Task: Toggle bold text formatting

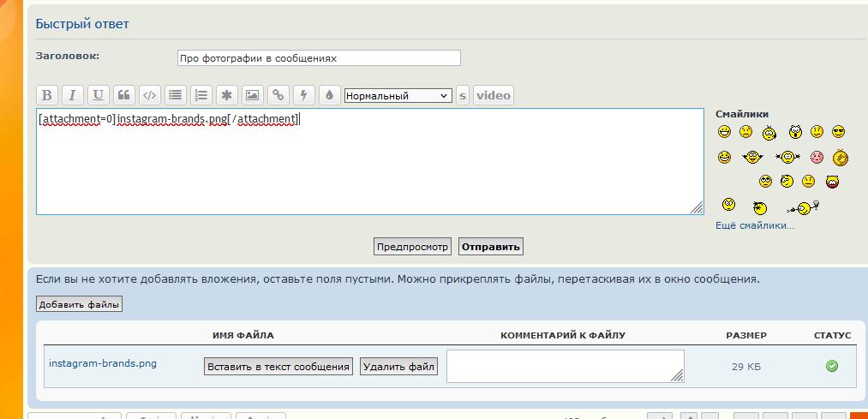Action: [x=47, y=95]
